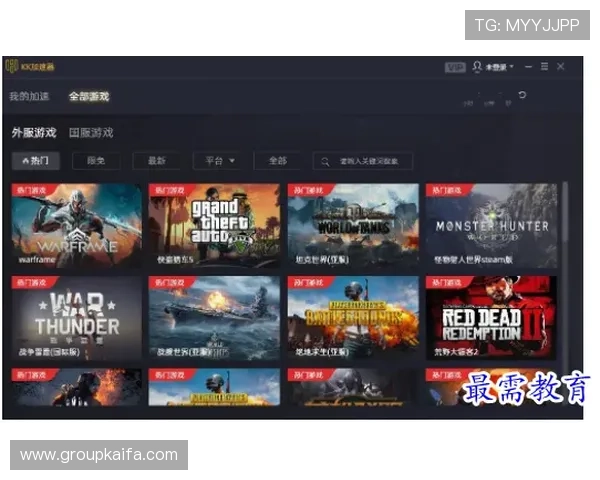
Task: Click the refresh icon below the title bar
Action: coord(522,95)
